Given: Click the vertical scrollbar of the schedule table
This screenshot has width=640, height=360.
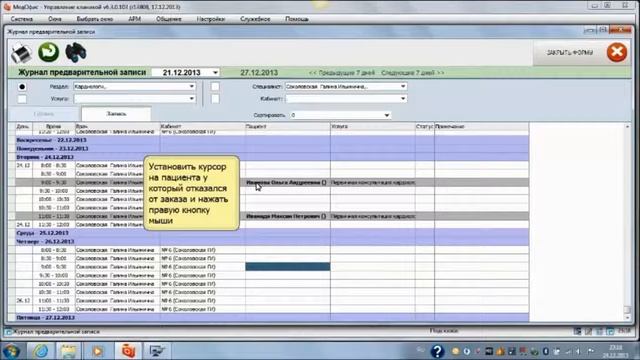Looking at the screenshot, I should (627, 222).
